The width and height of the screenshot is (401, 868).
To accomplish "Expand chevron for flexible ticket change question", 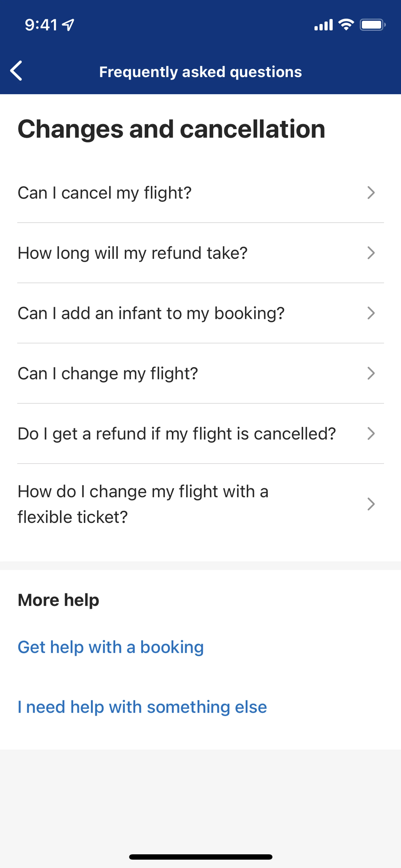I will click(371, 504).
